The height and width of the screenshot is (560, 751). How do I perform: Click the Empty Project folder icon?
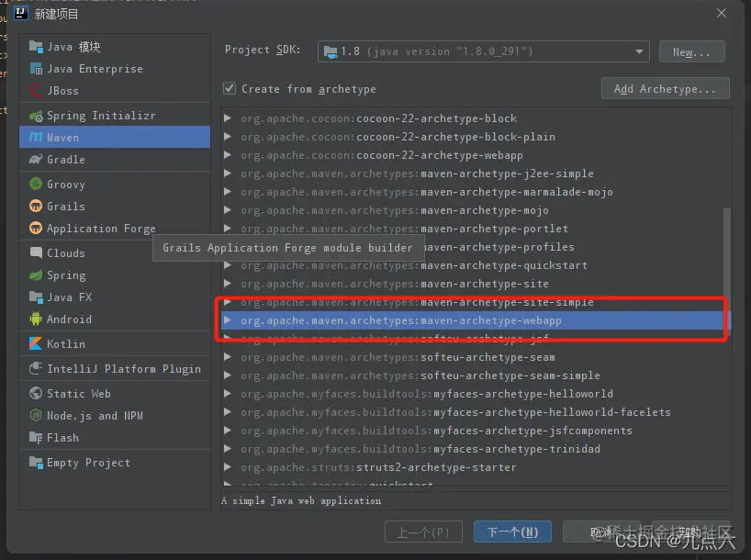(36, 463)
